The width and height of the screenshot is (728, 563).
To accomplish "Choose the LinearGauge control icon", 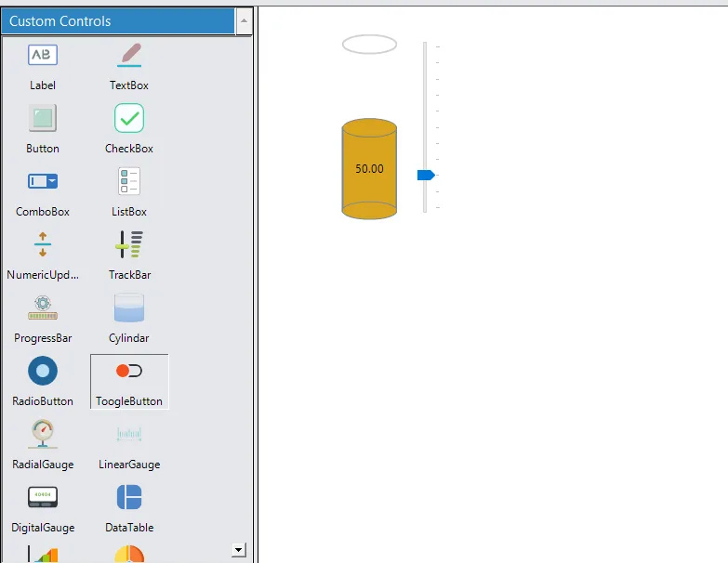I will click(x=129, y=434).
